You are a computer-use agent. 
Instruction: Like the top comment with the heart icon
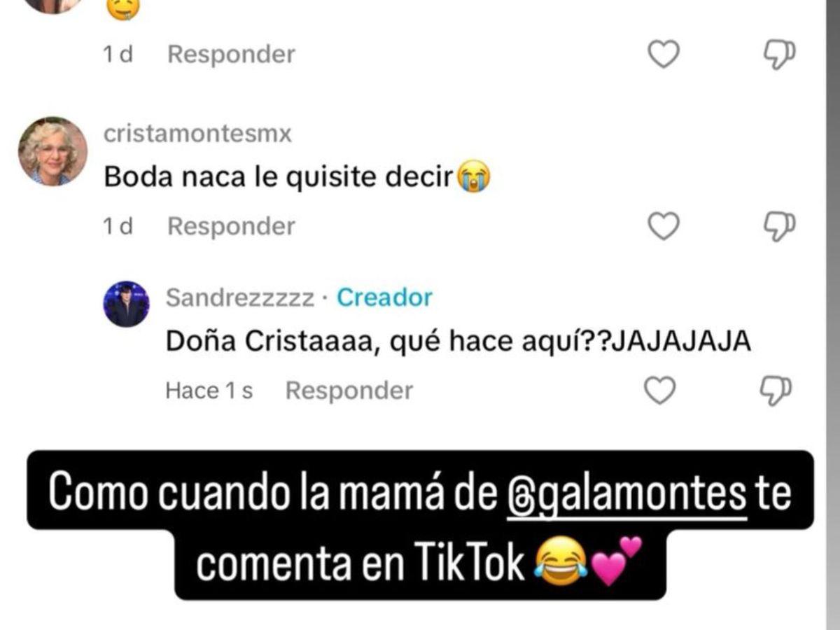(x=663, y=54)
